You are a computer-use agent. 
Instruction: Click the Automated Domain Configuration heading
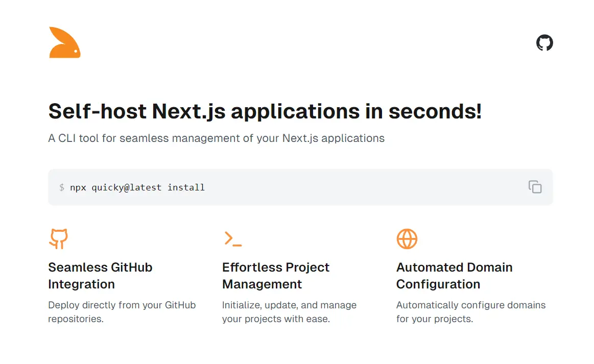[x=454, y=276]
